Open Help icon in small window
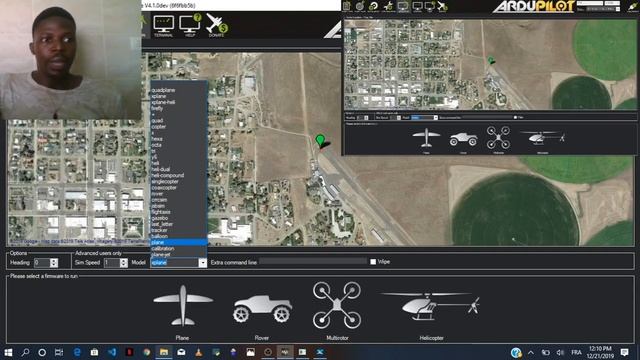This screenshot has width=640, height=360. pos(429,6)
